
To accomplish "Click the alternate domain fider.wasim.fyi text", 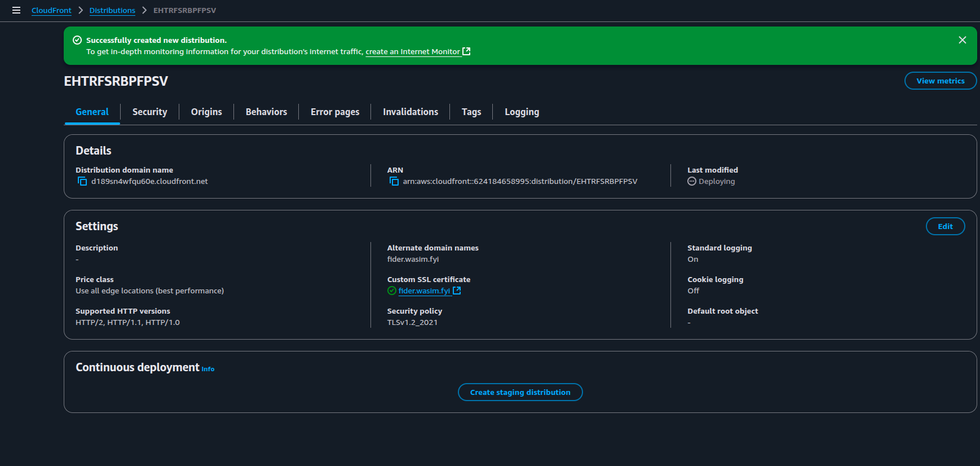I will click(x=413, y=259).
